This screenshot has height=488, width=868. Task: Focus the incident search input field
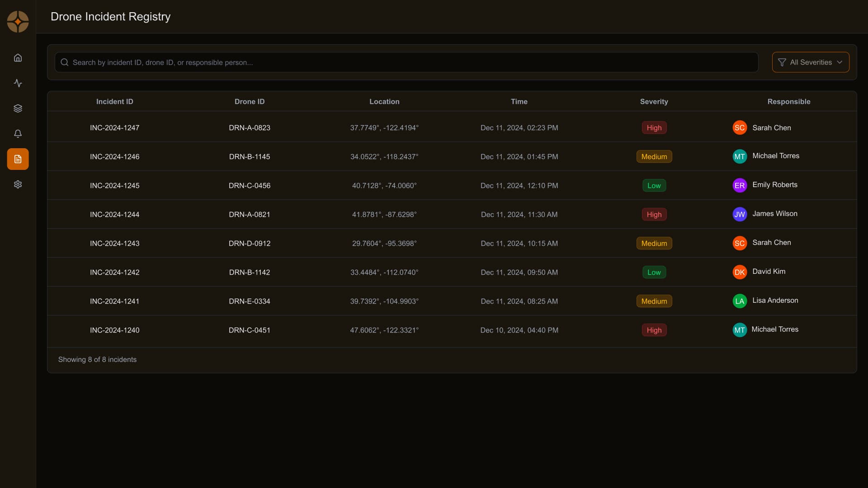(407, 62)
